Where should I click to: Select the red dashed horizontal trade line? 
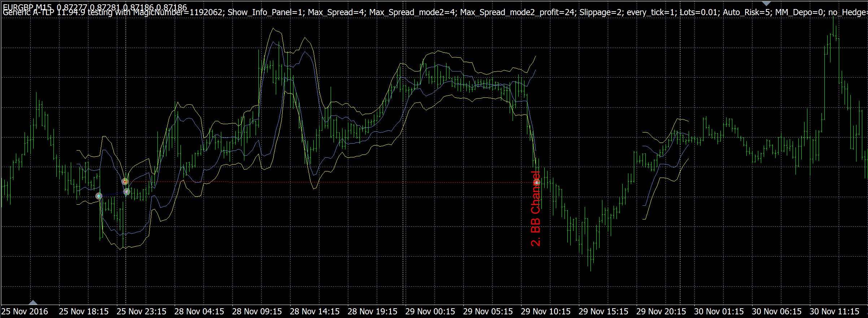330,182
